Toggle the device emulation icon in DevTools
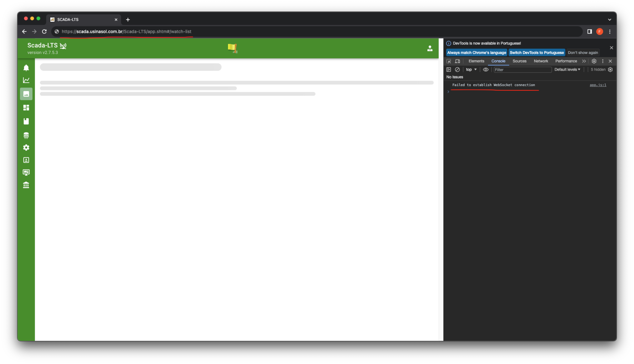The width and height of the screenshot is (634, 364). pos(458,61)
